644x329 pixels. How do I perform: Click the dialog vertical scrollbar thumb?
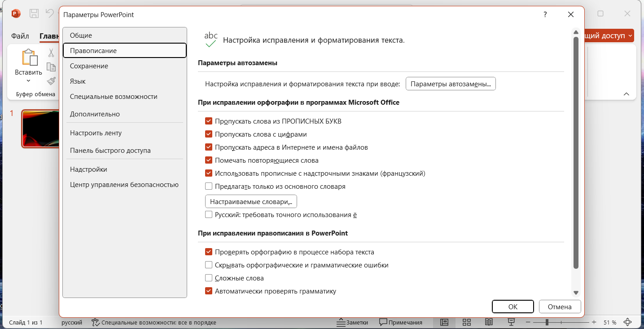[576, 153]
